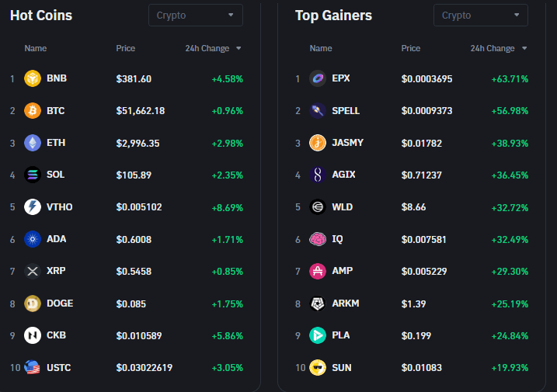Click the ARKM token icon
This screenshot has height=392, width=557.
coord(318,304)
